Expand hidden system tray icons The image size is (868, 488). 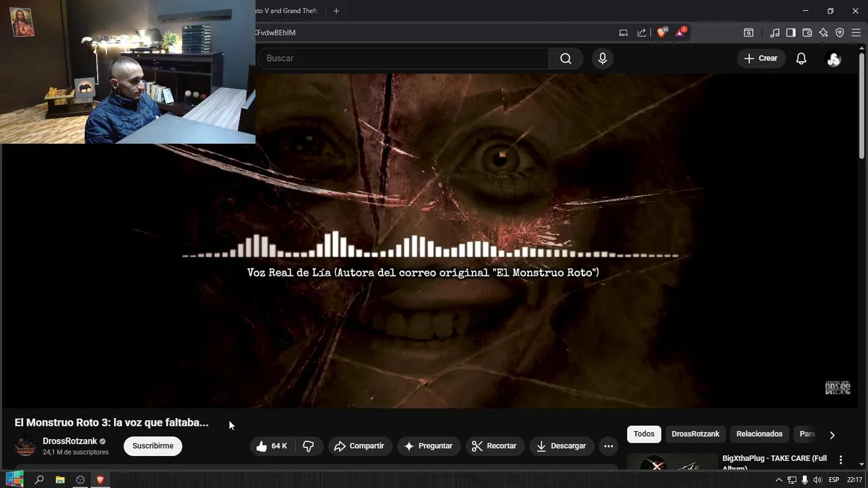(x=778, y=480)
